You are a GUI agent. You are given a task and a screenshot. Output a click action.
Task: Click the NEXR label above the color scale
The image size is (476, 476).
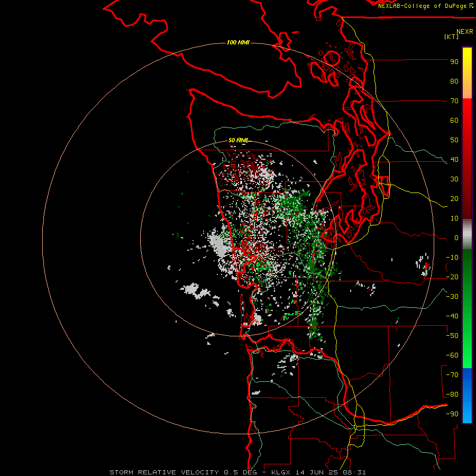click(x=465, y=32)
